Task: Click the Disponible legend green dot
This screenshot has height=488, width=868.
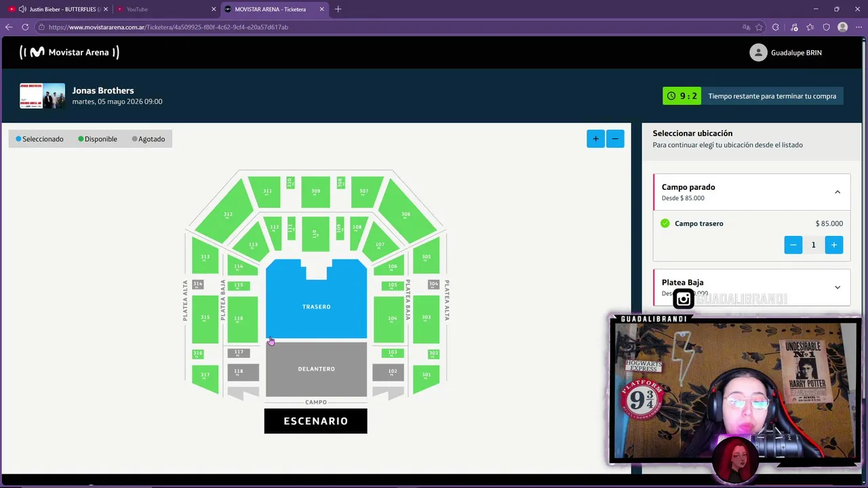Action: (x=81, y=139)
